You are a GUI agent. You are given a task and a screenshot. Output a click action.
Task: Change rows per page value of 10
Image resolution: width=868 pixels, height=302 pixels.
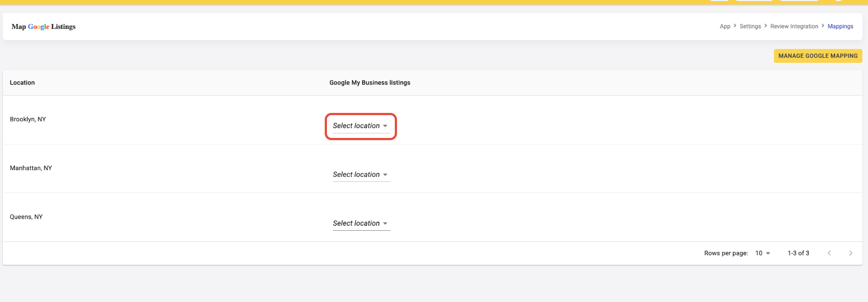click(763, 253)
